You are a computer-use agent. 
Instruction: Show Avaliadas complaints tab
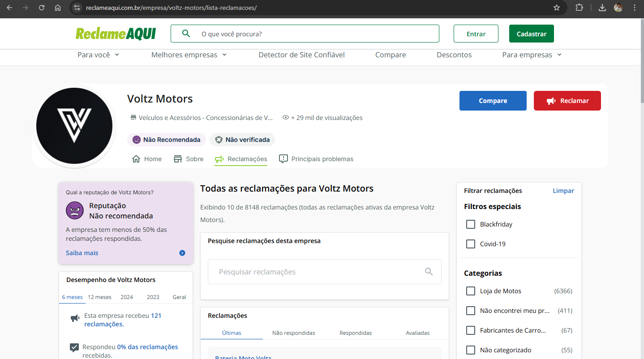pos(418,333)
